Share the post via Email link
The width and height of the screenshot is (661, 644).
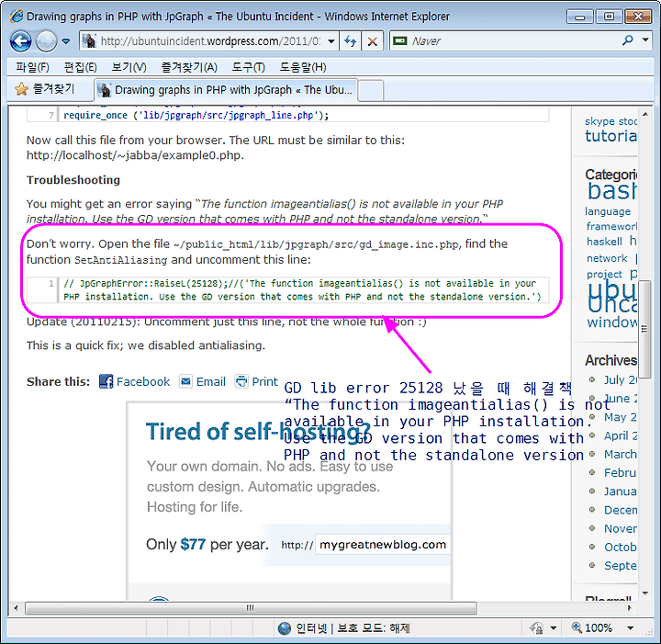pos(211,381)
